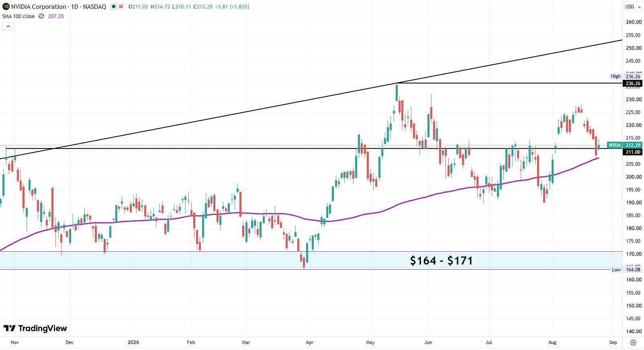Select the SMA 100 close legend label

coord(18,16)
